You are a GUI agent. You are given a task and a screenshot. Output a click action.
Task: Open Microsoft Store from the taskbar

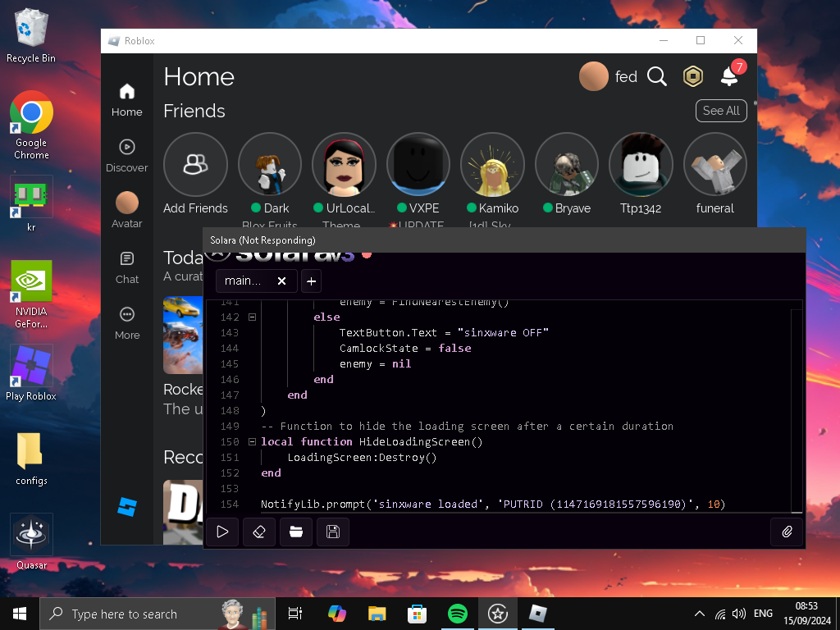(x=417, y=614)
